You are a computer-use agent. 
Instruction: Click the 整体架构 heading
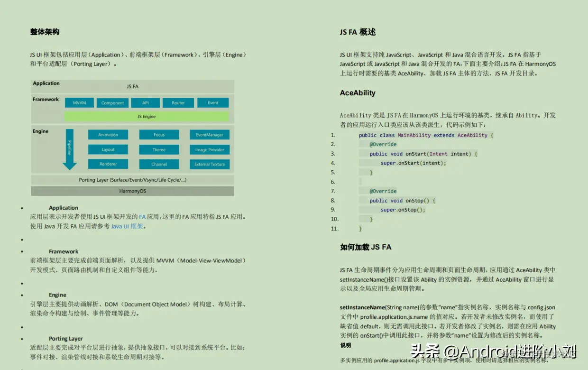pos(45,32)
